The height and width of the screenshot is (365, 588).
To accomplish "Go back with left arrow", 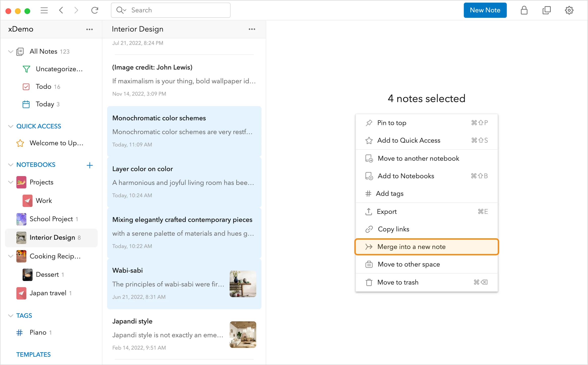I will 61,10.
